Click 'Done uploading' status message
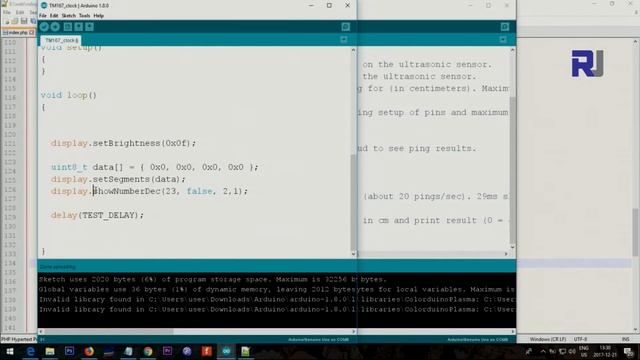The width and height of the screenshot is (640, 360). coord(58,267)
